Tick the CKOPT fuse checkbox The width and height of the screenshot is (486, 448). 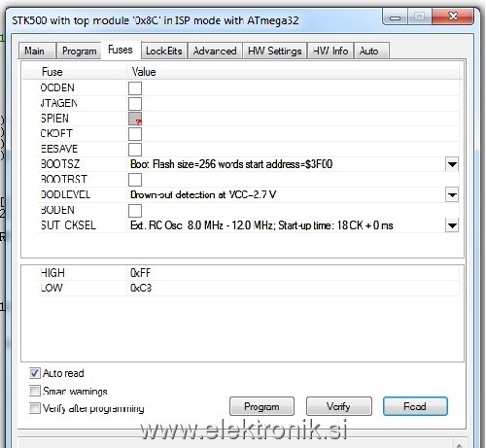click(135, 134)
